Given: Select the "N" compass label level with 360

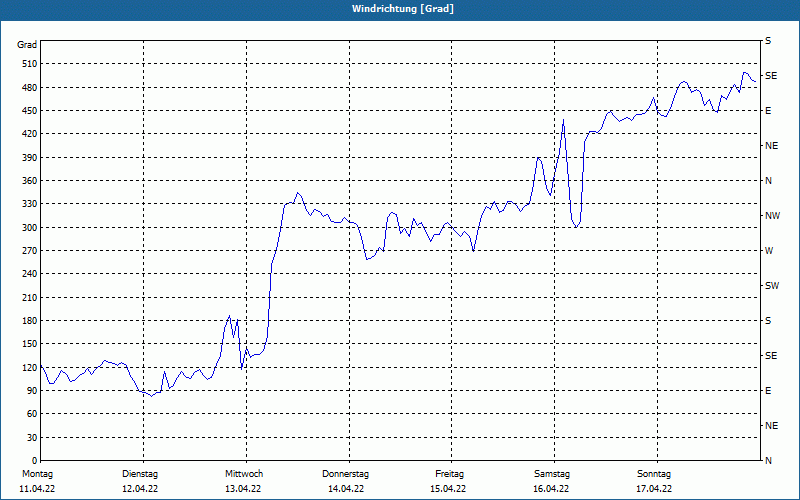Looking at the screenshot, I should click(x=768, y=181).
